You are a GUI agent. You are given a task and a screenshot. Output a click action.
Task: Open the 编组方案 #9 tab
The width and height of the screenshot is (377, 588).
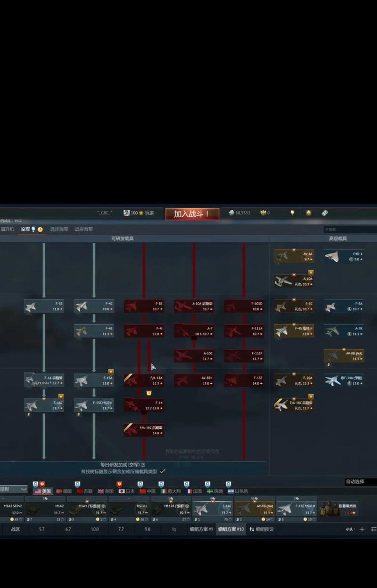point(201,529)
